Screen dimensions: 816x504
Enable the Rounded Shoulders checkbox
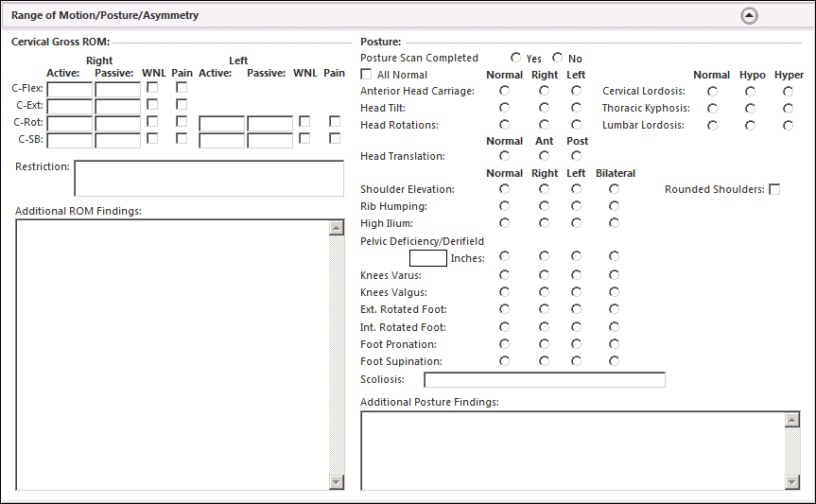(x=774, y=189)
